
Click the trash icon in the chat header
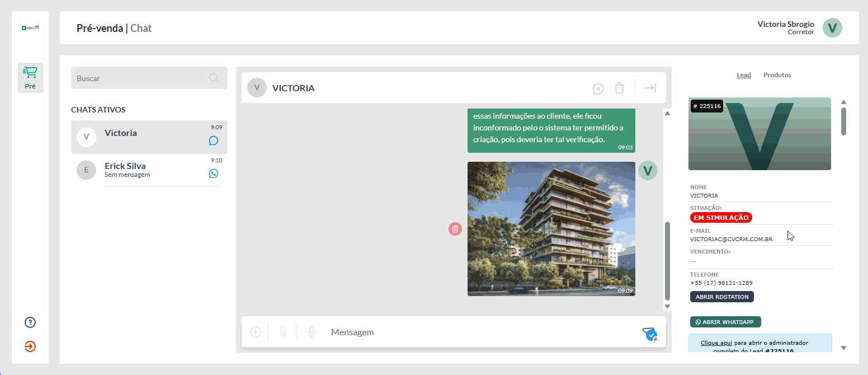[619, 88]
